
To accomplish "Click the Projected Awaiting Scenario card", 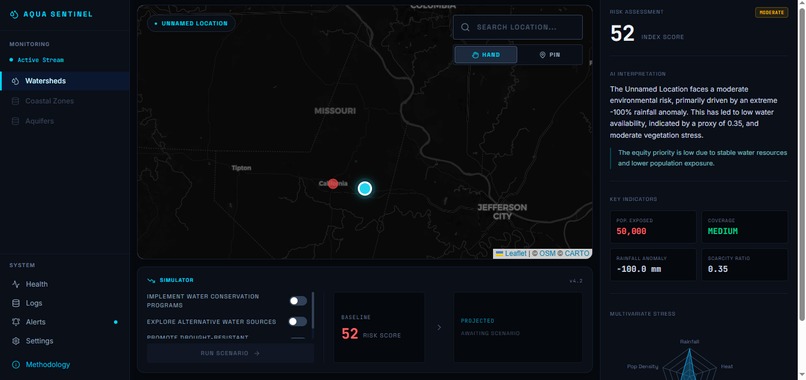I will pyautogui.click(x=518, y=327).
